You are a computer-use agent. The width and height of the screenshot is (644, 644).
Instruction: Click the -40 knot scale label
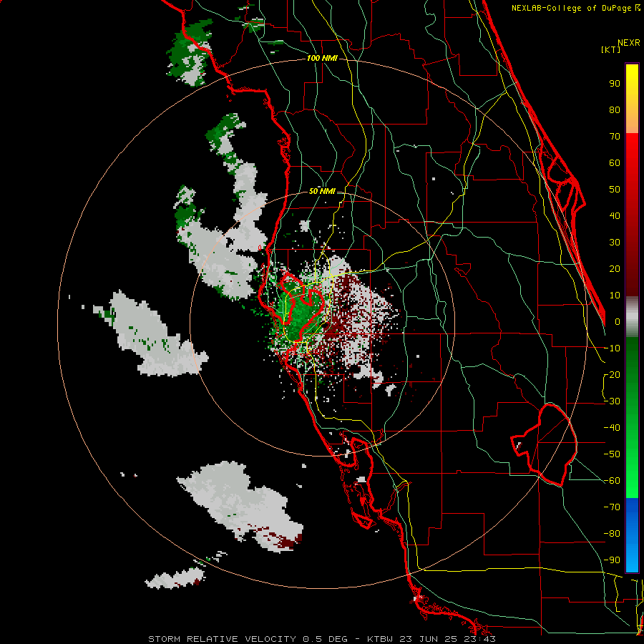pyautogui.click(x=612, y=428)
